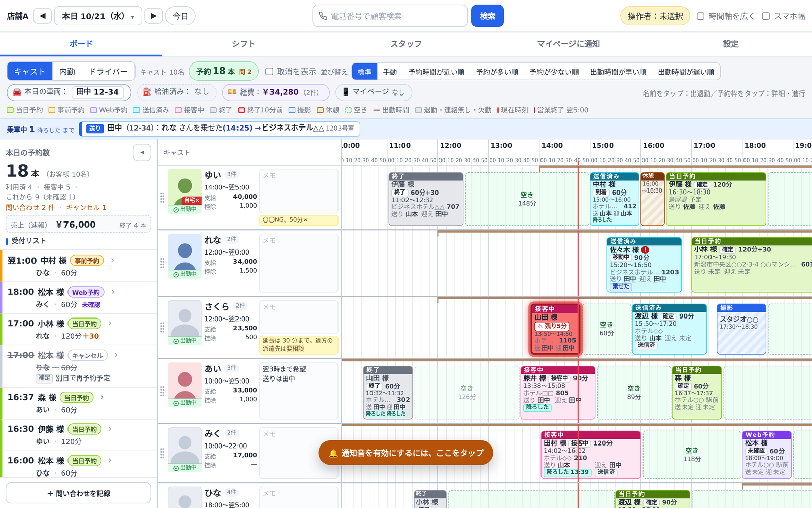Image resolution: width=812 pixels, height=508 pixels.
Task: Click the 経費 money icon
Action: coord(232,92)
